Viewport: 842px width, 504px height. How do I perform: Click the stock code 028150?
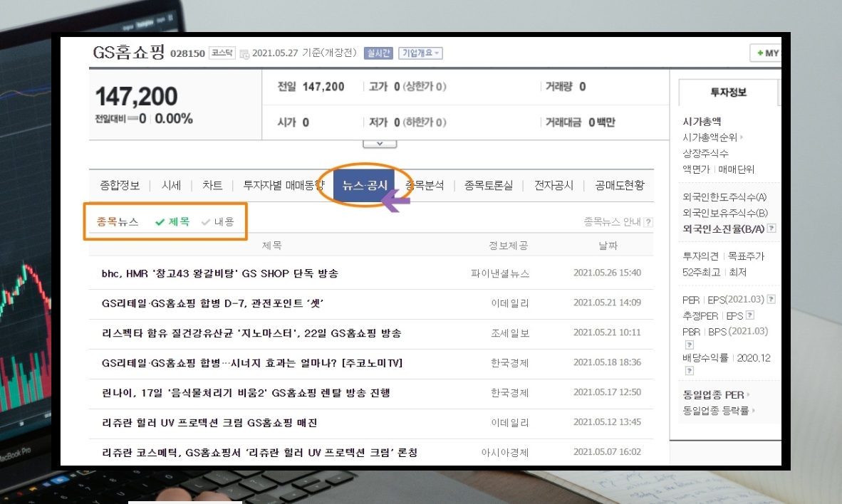point(187,53)
